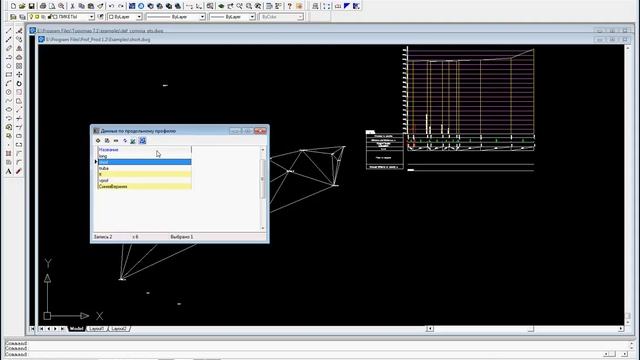Select the Hatch tool in the draw toolbar
The image size is (640, 360).
coord(9,153)
